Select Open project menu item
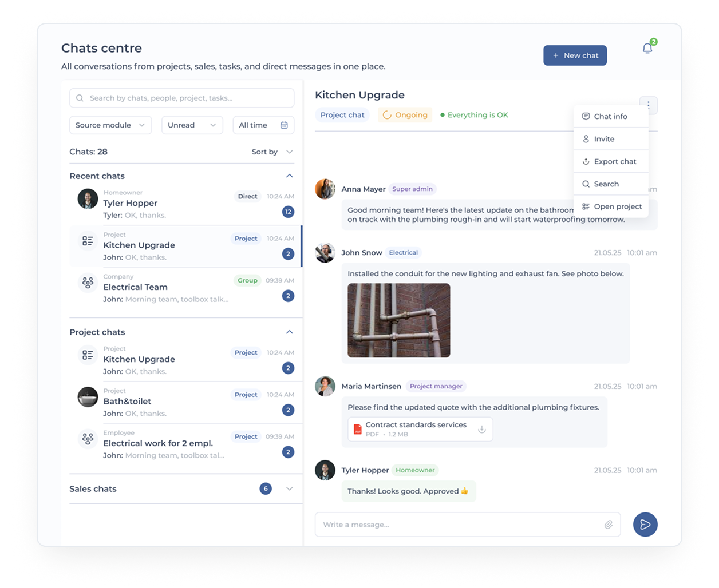The height and width of the screenshot is (588, 719). (611, 206)
